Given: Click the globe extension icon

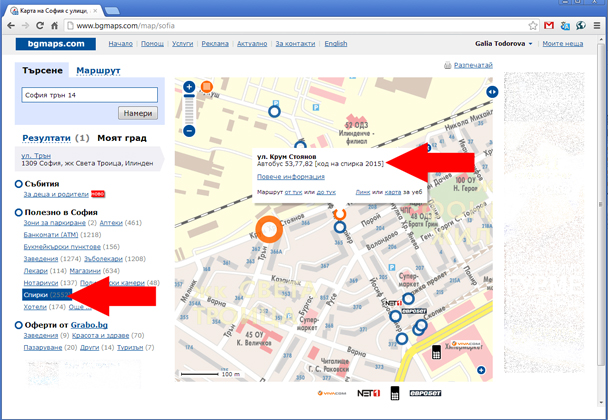Looking at the screenshot, I should click(580, 26).
